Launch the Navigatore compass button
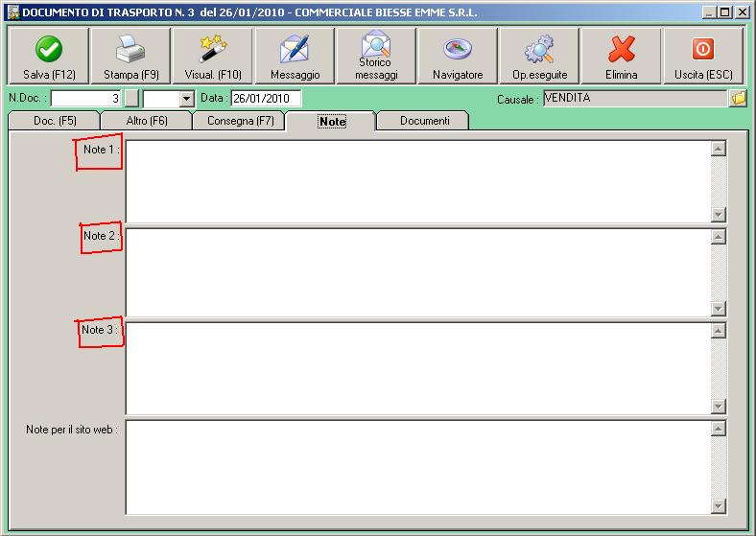The height and width of the screenshot is (536, 756). (x=458, y=56)
